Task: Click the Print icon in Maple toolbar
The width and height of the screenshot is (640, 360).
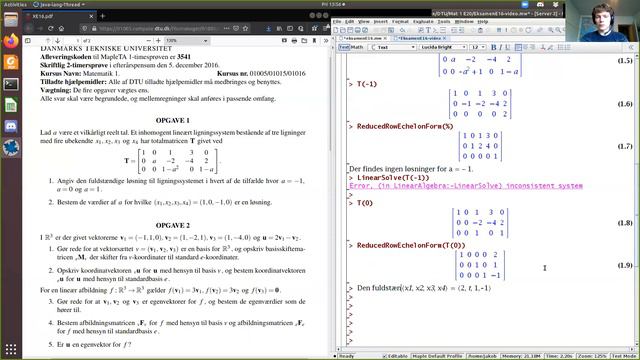Action: (358, 30)
